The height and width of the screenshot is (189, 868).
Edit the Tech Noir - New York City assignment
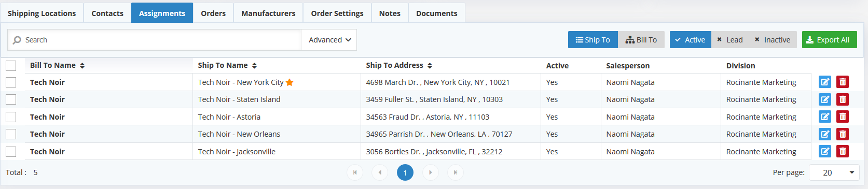[824, 82]
